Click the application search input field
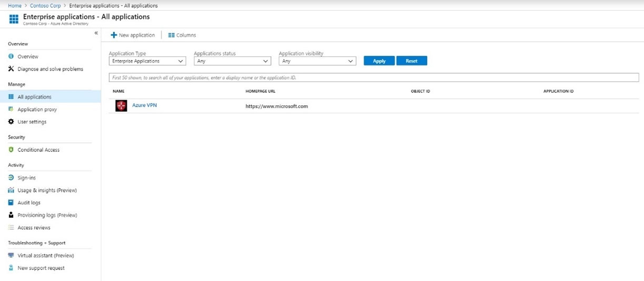The height and width of the screenshot is (281, 644). pos(373,77)
